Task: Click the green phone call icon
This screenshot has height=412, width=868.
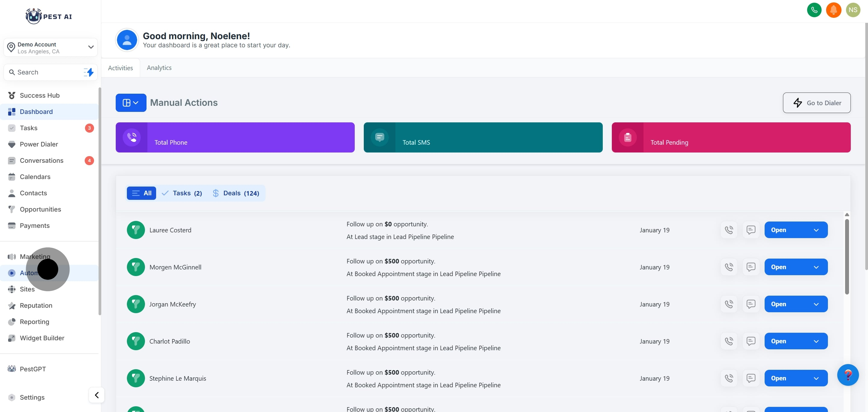Action: 814,10
